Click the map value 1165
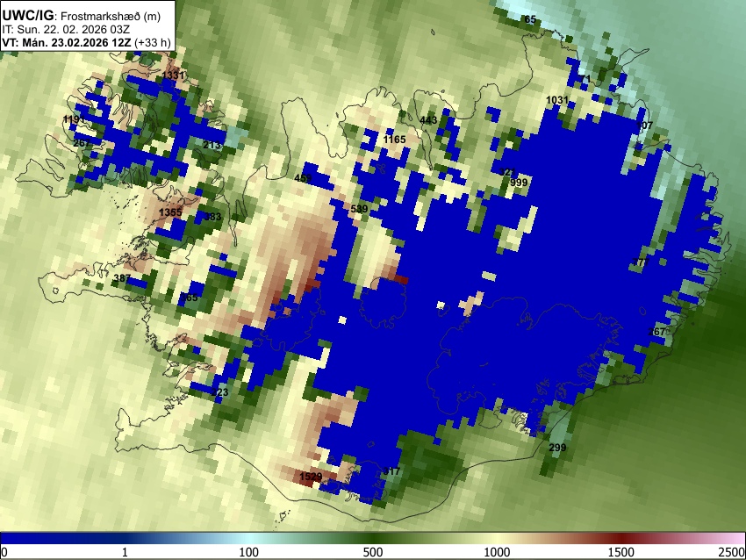This screenshot has height=560, width=746. pyautogui.click(x=394, y=140)
